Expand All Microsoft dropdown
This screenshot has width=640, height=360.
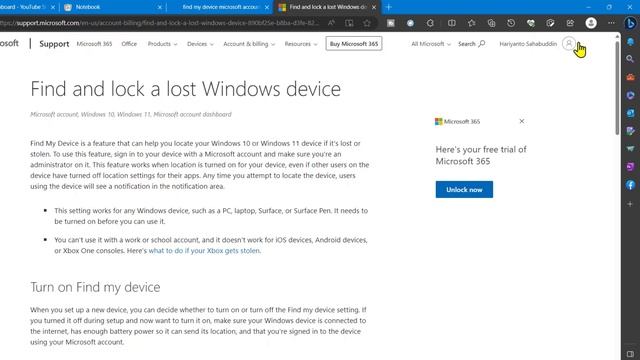[431, 44]
